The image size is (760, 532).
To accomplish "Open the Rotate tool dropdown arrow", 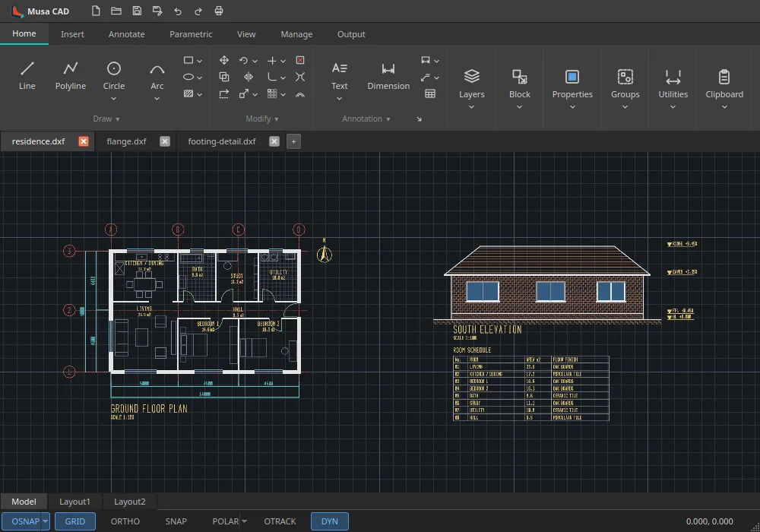I will [x=255, y=61].
